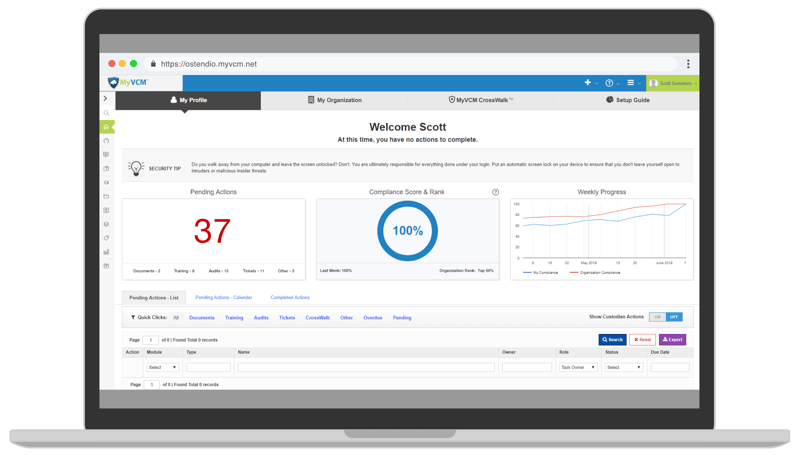Open the graduation cap training sidebar icon
Screen dimensions: 800x455
pyautogui.click(x=106, y=182)
